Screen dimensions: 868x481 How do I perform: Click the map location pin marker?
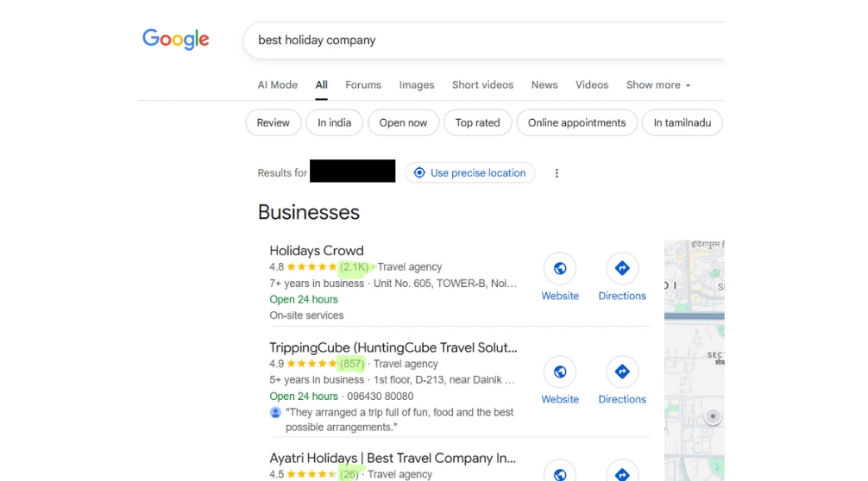tap(713, 416)
